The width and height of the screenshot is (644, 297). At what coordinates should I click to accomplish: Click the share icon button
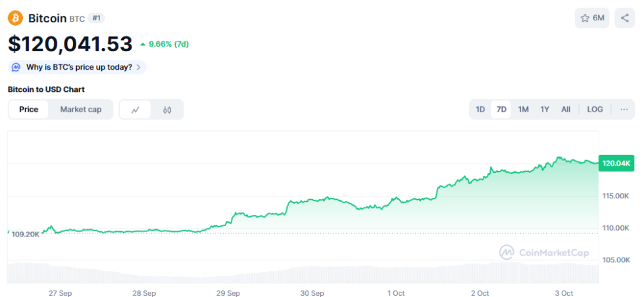pyautogui.click(x=625, y=18)
